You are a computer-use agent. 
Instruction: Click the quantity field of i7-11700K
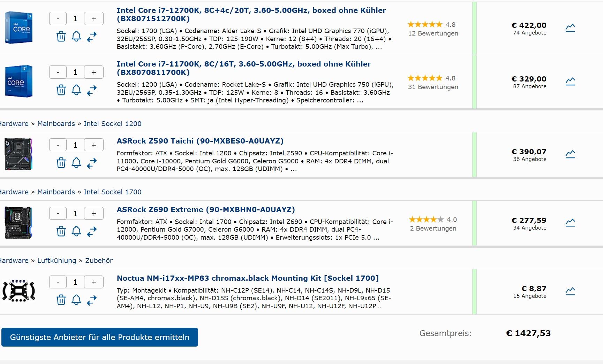(x=75, y=72)
